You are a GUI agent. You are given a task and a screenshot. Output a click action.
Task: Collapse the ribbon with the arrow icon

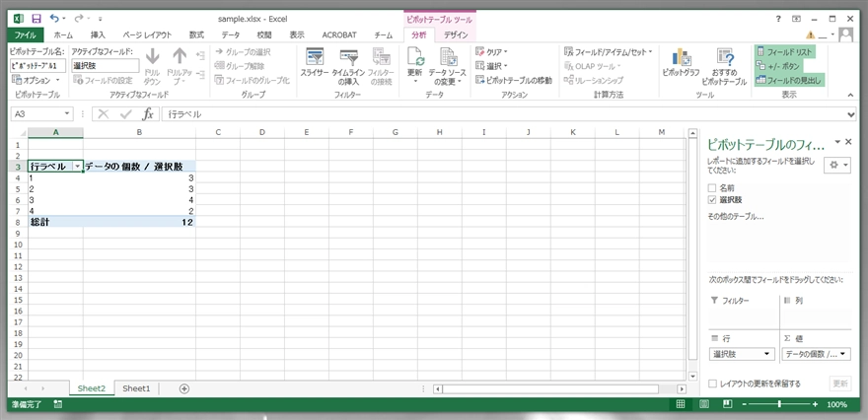851,96
